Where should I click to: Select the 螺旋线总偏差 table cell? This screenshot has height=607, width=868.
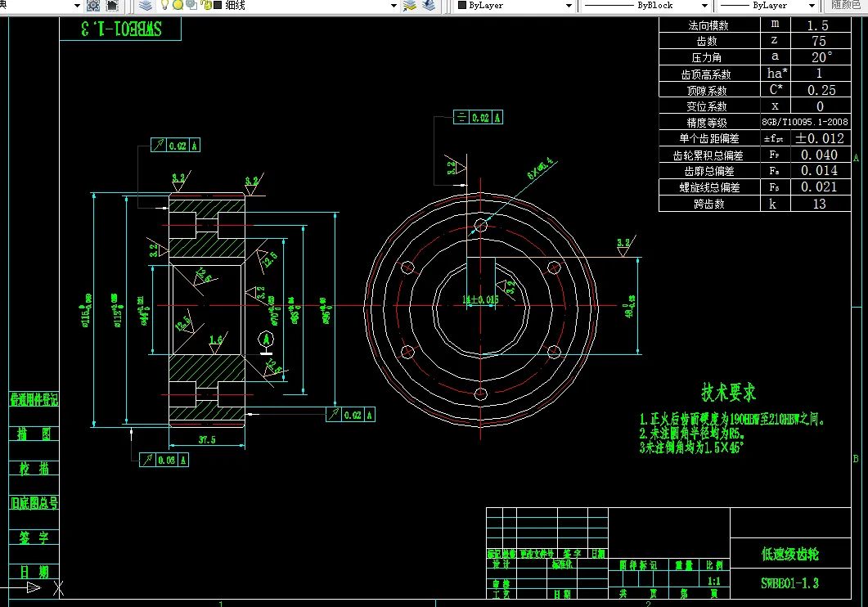click(709, 187)
